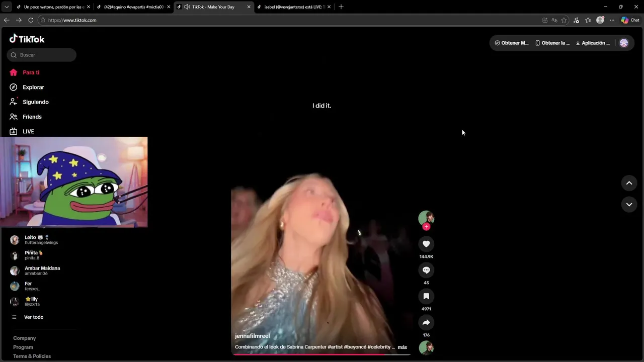The height and width of the screenshot is (362, 644).
Task: Open the comments bubble icon
Action: [426, 270]
